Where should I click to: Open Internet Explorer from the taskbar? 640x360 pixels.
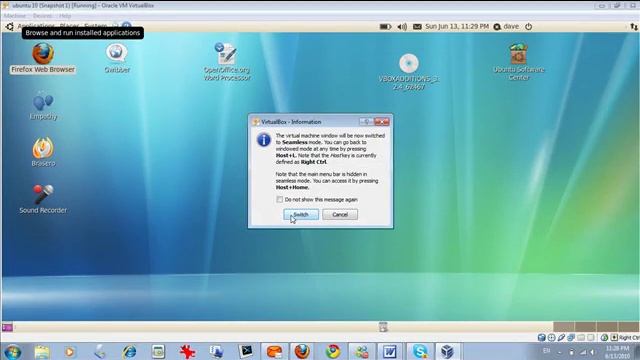(x=129, y=352)
